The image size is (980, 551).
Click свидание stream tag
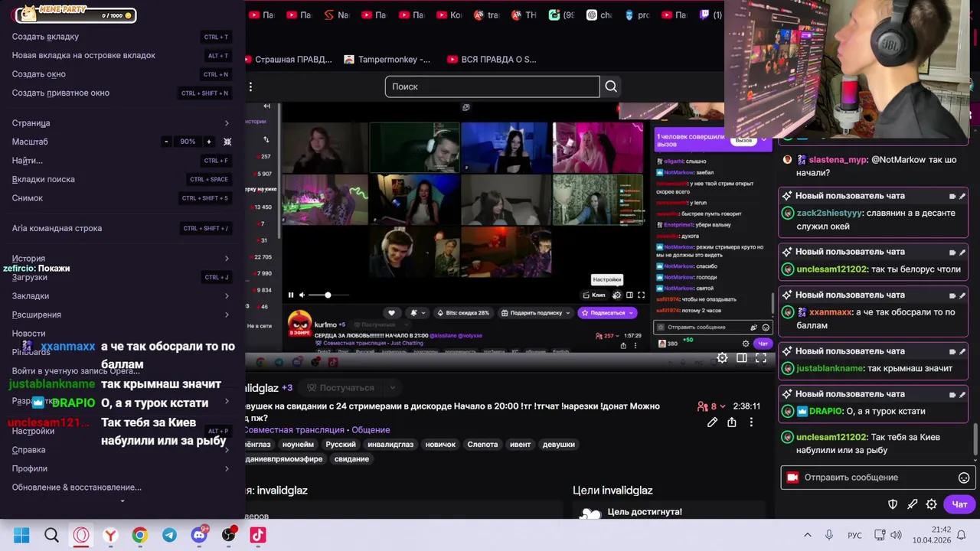(351, 459)
